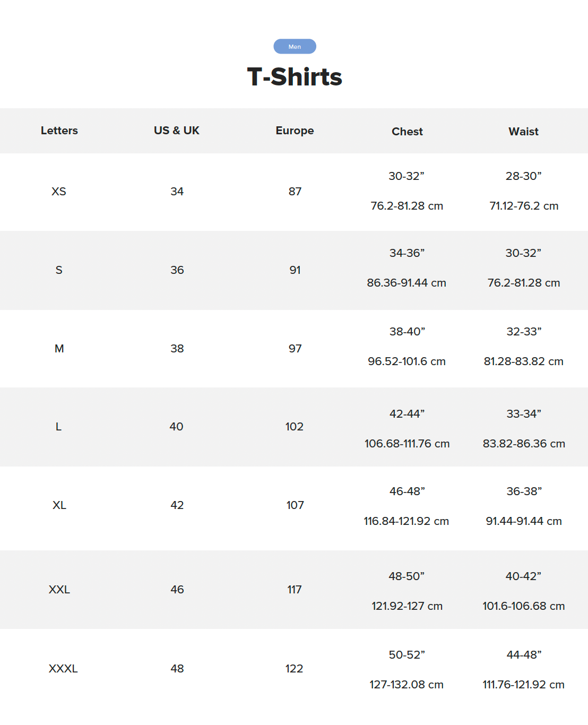Image resolution: width=588 pixels, height=725 pixels.
Task: Click Europe size 107 value
Action: tap(295, 505)
